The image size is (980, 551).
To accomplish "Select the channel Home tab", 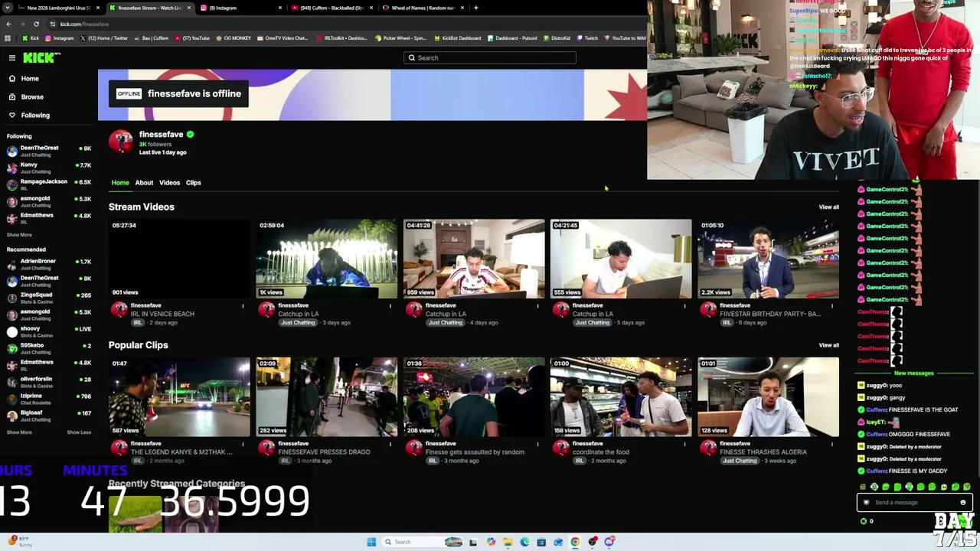I will [x=120, y=183].
